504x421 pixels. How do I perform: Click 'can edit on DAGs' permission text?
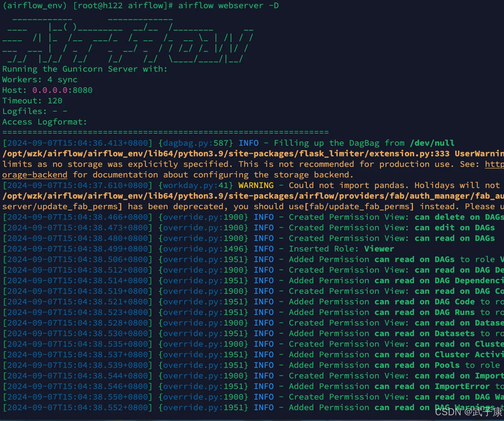(x=455, y=228)
